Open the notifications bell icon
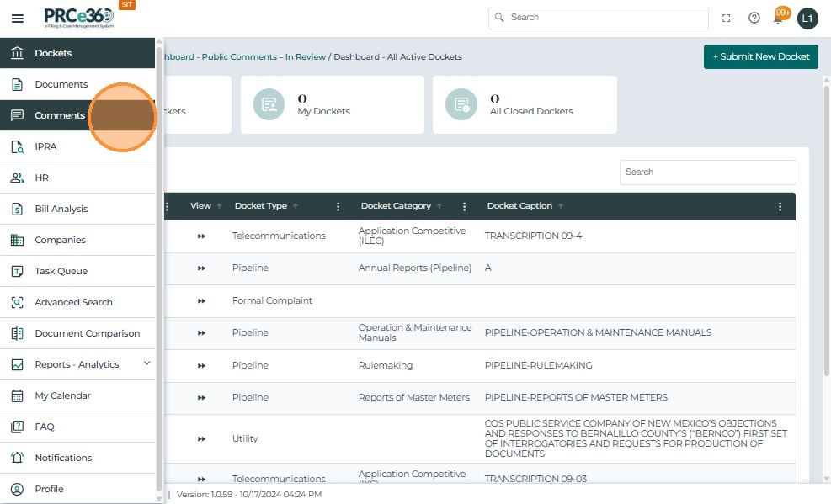831x504 pixels. coord(779,18)
